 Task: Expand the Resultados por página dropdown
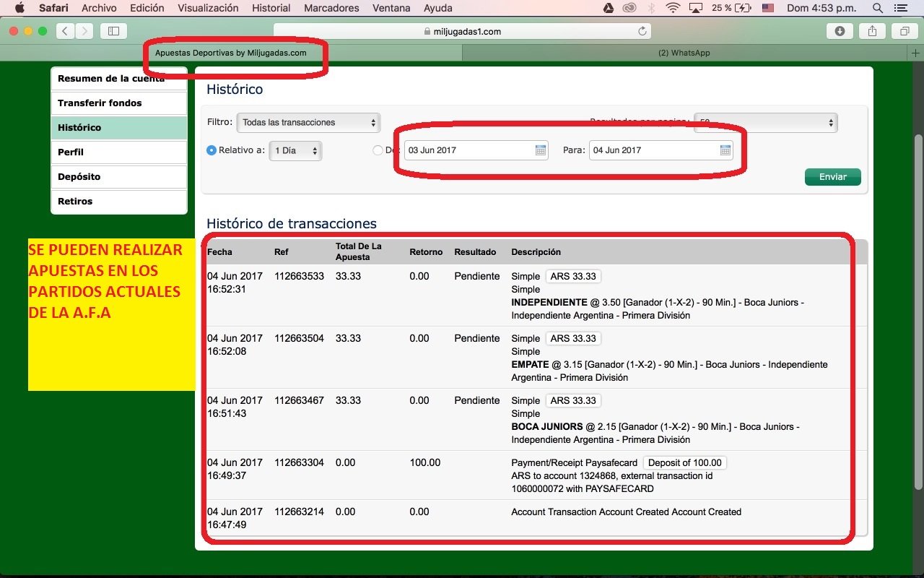[x=765, y=122]
